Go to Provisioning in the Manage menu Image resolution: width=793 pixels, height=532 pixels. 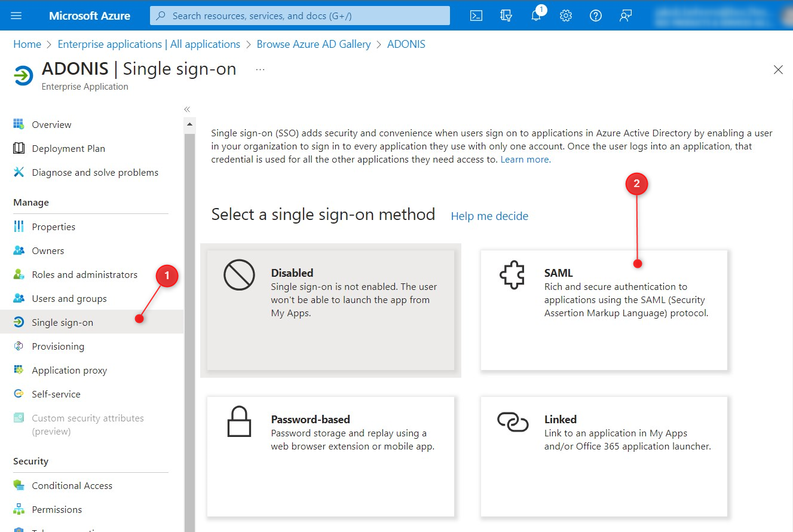(x=58, y=347)
